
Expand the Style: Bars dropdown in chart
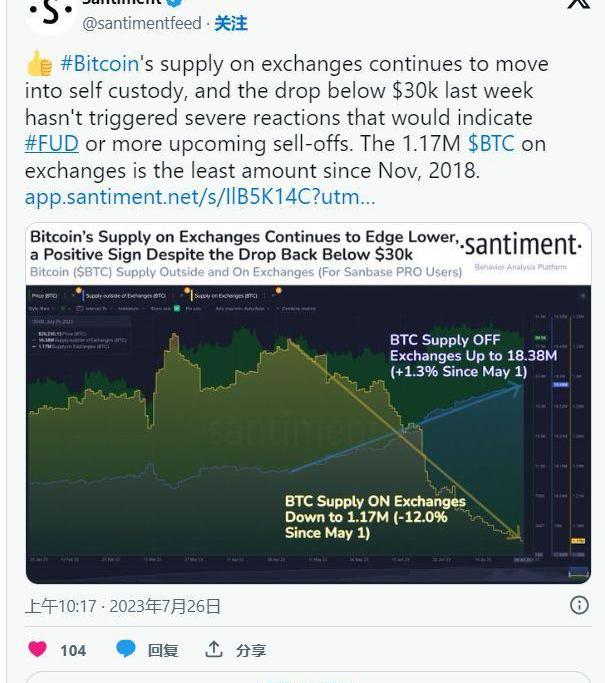[41, 308]
